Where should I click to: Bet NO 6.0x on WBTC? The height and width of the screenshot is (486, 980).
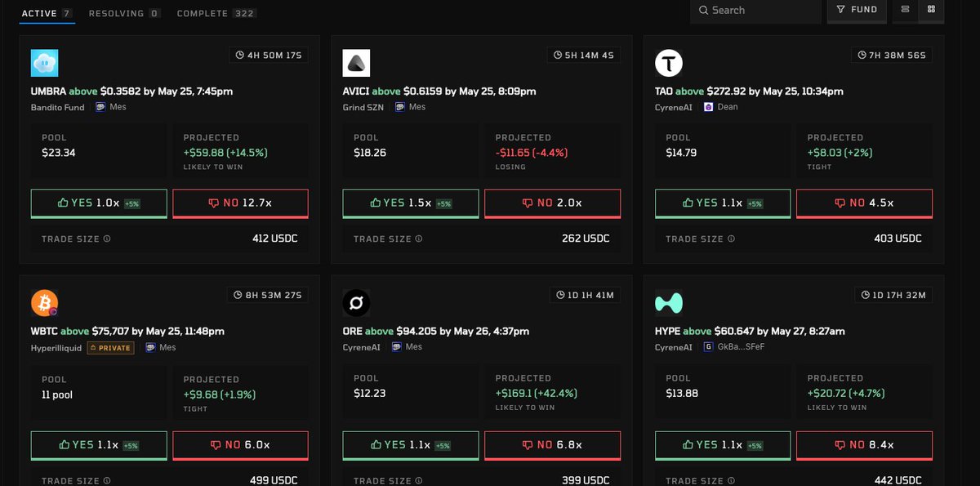240,445
